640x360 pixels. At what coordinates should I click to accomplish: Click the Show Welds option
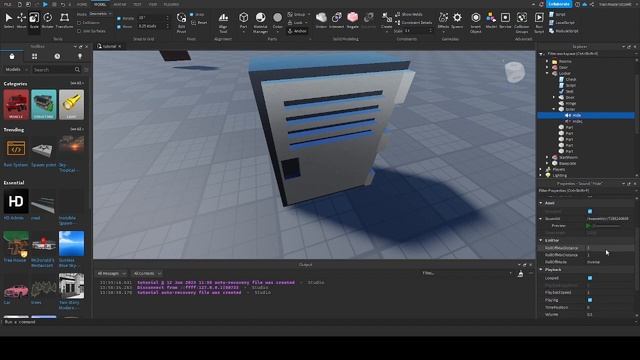pyautogui.click(x=409, y=14)
